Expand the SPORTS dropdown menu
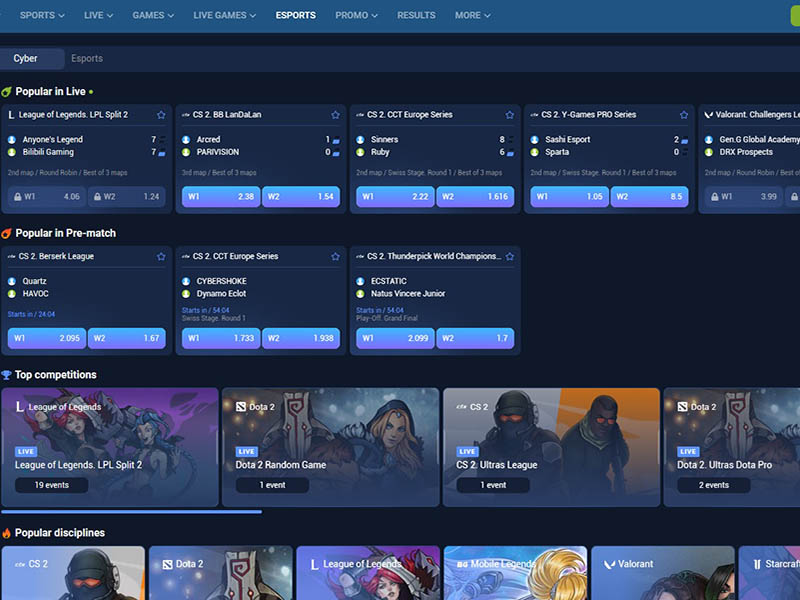 42,15
